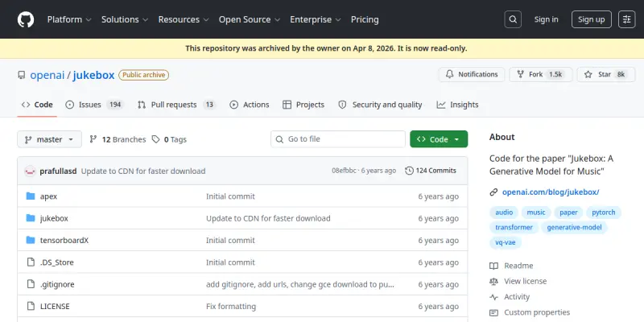Switch to the Pull requests tab
The width and height of the screenshot is (644, 322).
pyautogui.click(x=176, y=105)
